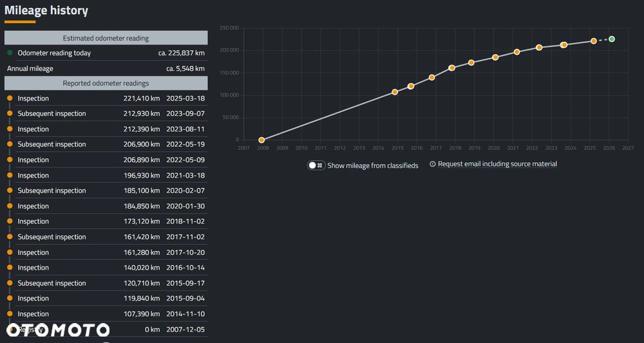644x343 pixels.
Task: Click the 2027 x-axis label
Action: coord(628,148)
